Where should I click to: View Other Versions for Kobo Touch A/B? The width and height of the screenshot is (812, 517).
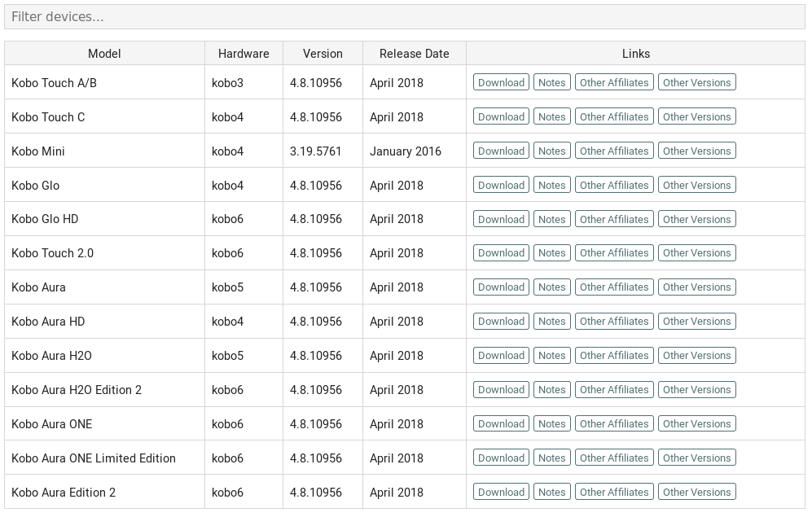pos(696,82)
